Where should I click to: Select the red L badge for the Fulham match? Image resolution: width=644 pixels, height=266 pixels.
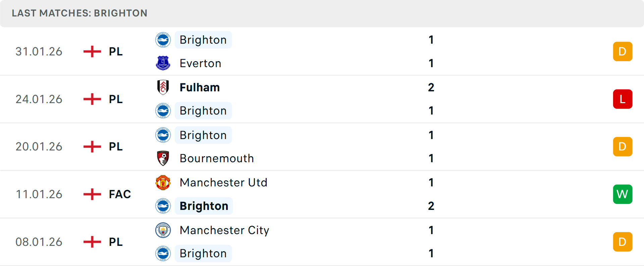coord(623,99)
